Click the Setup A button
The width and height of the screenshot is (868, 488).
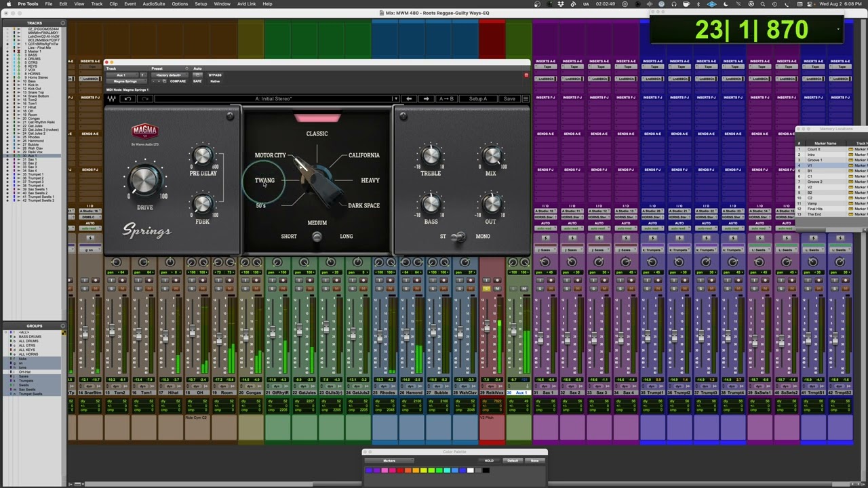tap(478, 99)
